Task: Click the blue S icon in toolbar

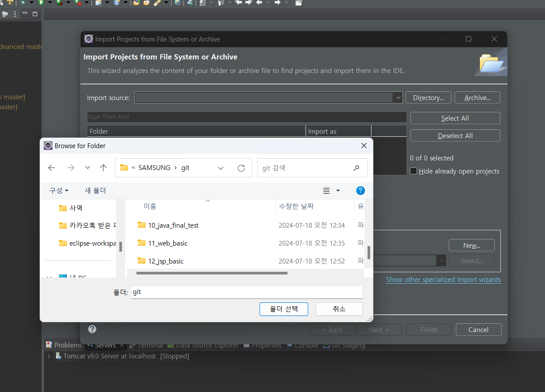Action: tap(116, 3)
